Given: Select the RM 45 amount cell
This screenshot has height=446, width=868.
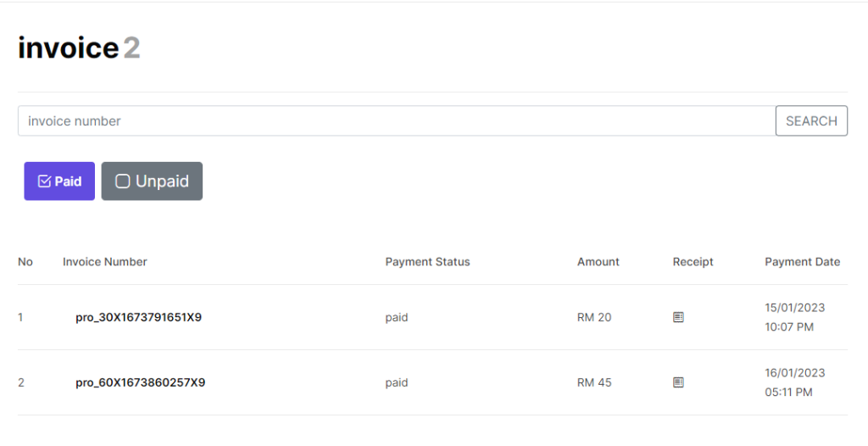Looking at the screenshot, I should [594, 382].
